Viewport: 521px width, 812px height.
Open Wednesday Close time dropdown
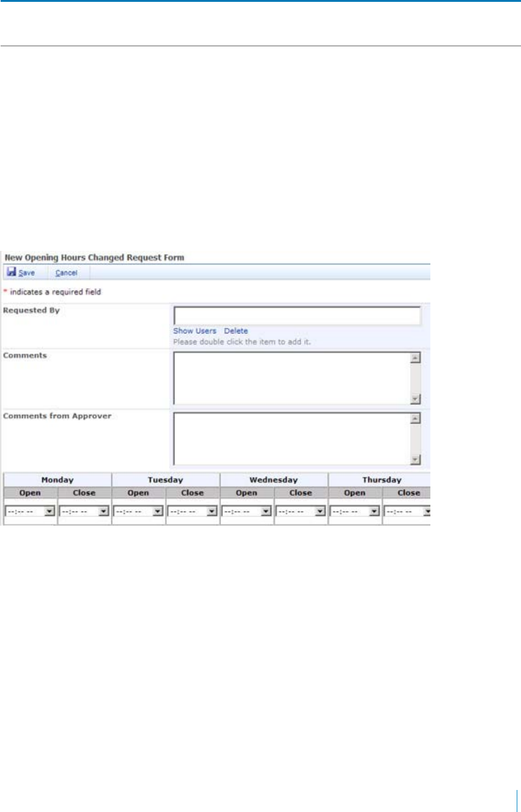(x=301, y=512)
